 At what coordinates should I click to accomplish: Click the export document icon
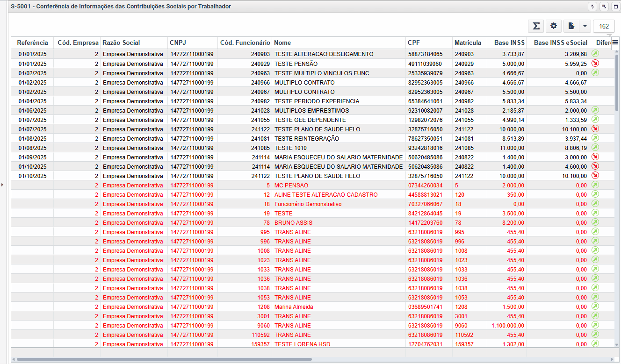(x=571, y=26)
